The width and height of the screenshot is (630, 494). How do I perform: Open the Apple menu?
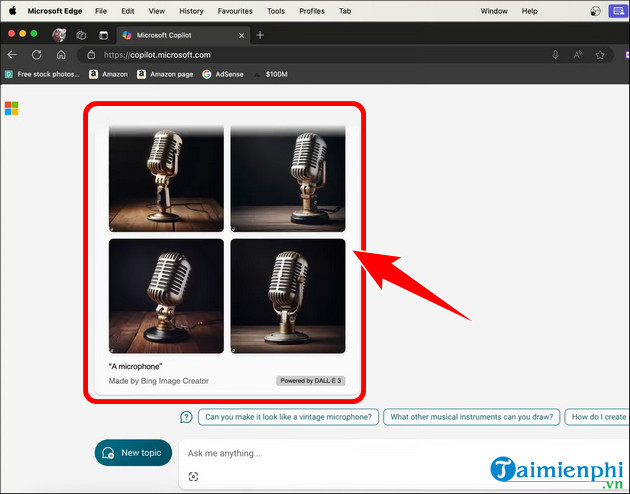click(12, 11)
